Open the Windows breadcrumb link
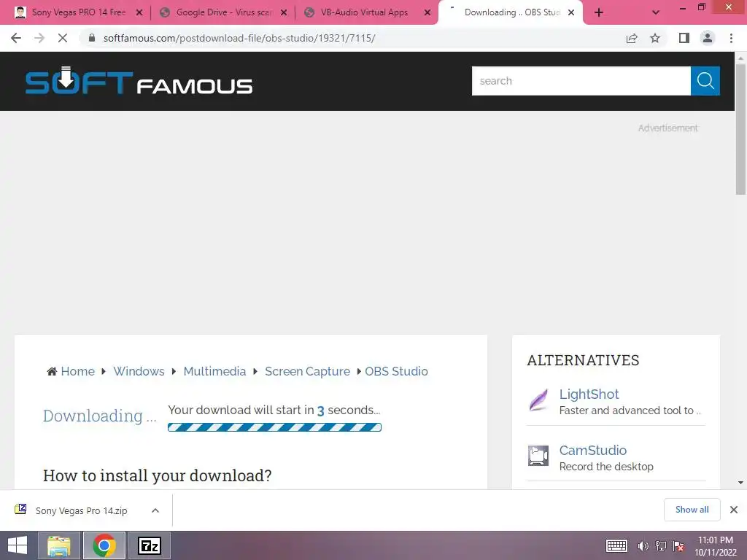Screen dimensions: 747x560 coord(139,371)
